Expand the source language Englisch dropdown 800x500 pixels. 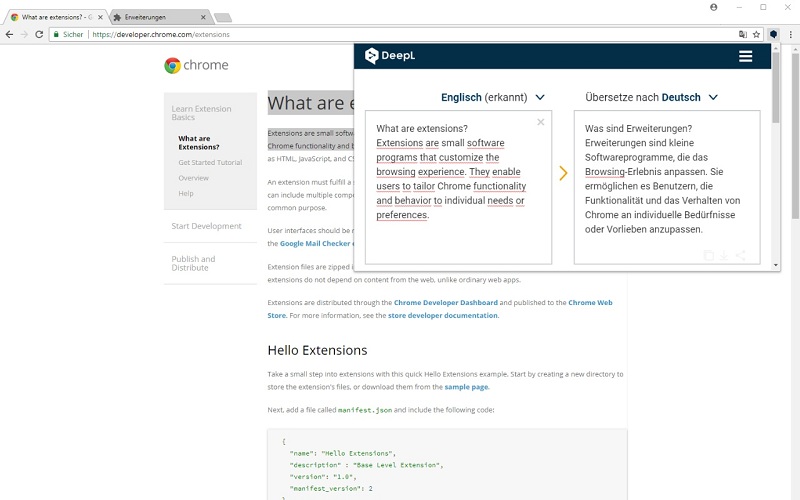point(493,97)
